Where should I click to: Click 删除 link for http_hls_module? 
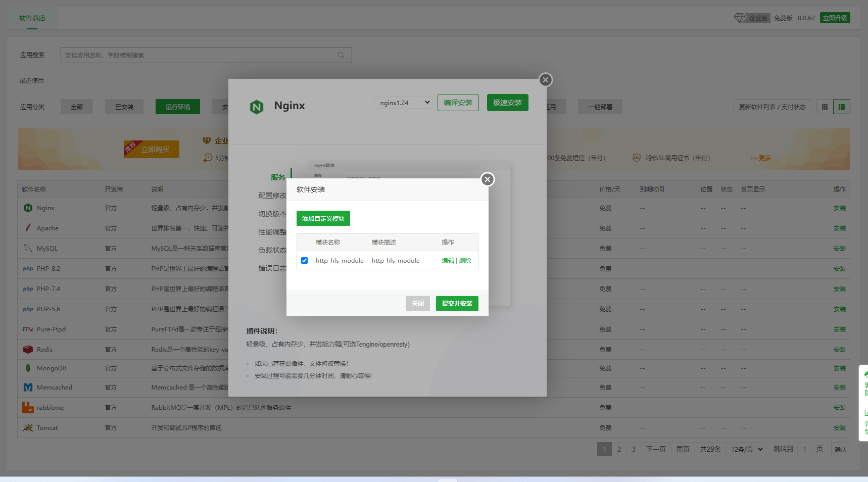[465, 260]
